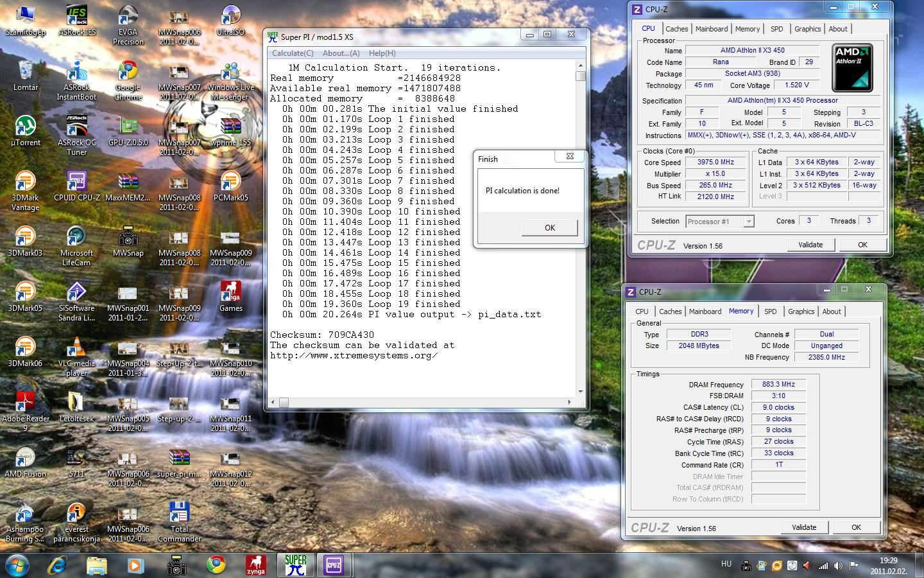Image resolution: width=924 pixels, height=578 pixels.
Task: Click the HU language indicator
Action: pyautogui.click(x=726, y=564)
